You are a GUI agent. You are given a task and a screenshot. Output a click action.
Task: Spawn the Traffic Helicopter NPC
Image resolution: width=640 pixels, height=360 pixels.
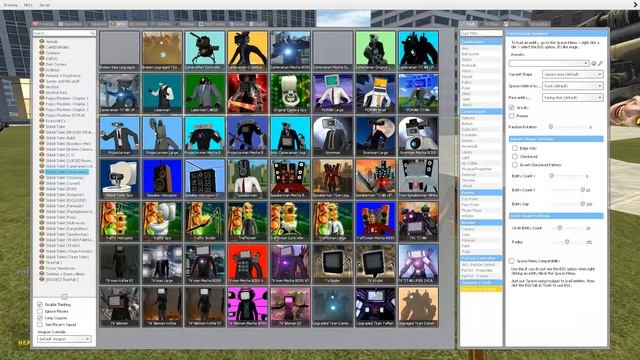pyautogui.click(x=119, y=221)
